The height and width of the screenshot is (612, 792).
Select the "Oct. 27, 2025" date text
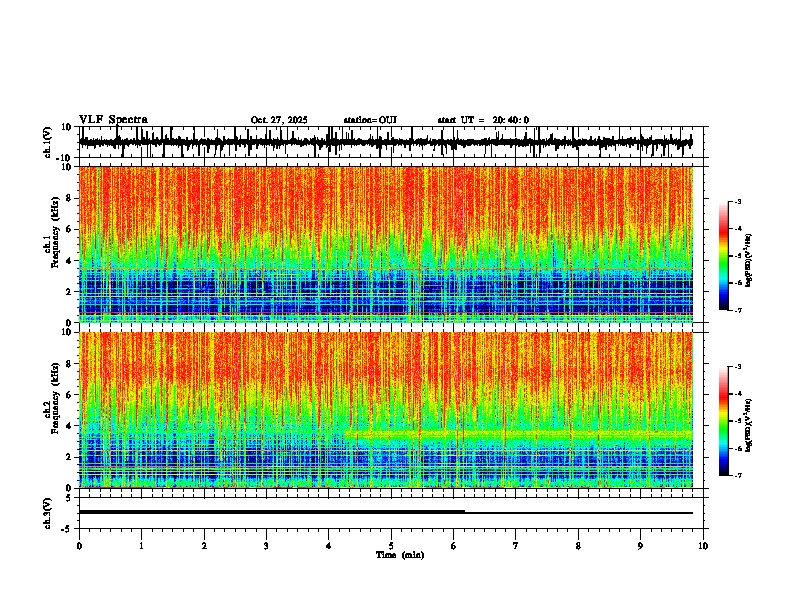click(x=279, y=120)
